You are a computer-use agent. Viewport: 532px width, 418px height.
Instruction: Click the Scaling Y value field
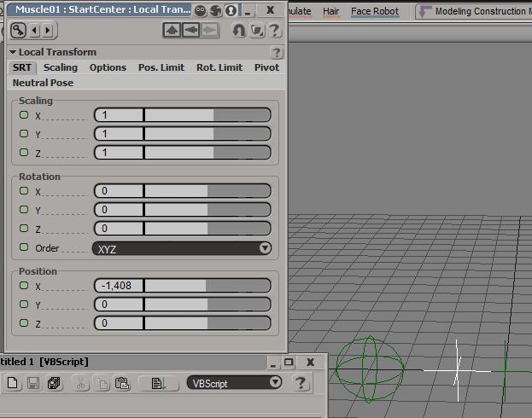point(118,134)
